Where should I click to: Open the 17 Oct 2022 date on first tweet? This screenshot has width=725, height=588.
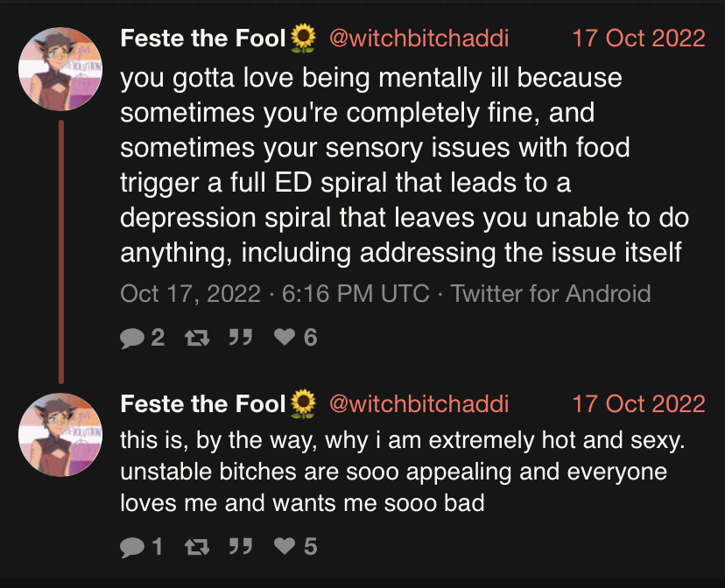[x=637, y=38]
